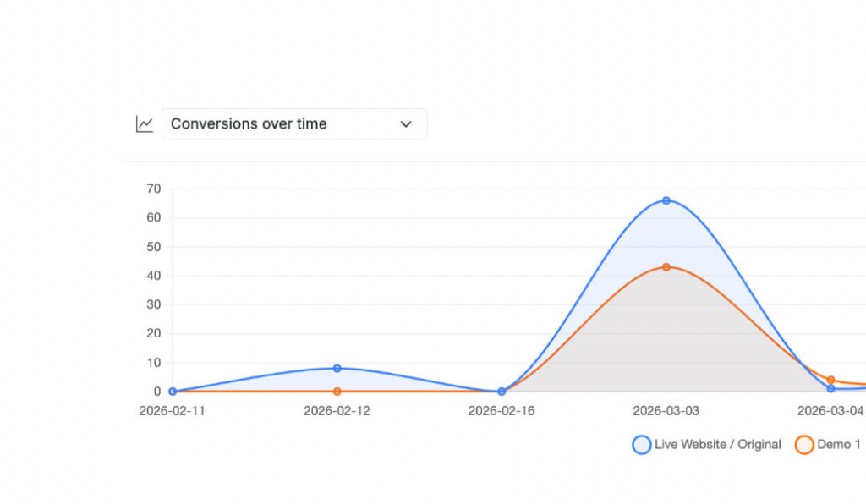This screenshot has width=866, height=504.
Task: Select the blue data point on 2026-03-04
Action: pyautogui.click(x=831, y=389)
